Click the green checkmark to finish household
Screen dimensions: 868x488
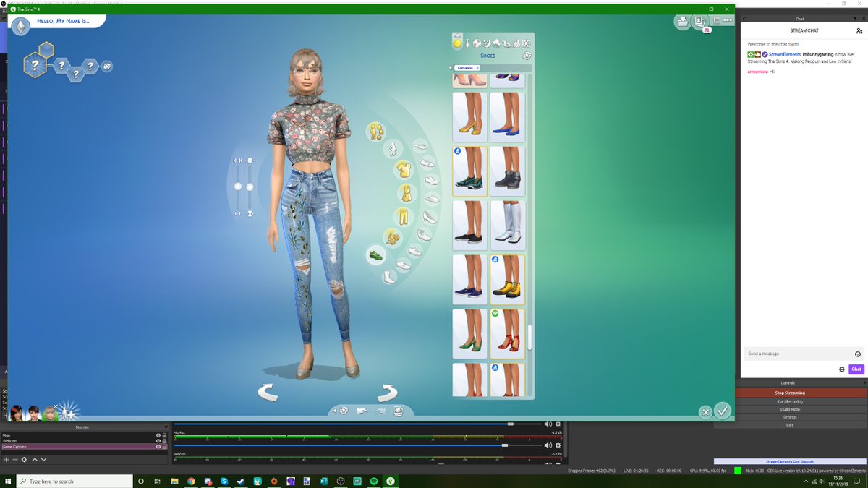tap(723, 410)
